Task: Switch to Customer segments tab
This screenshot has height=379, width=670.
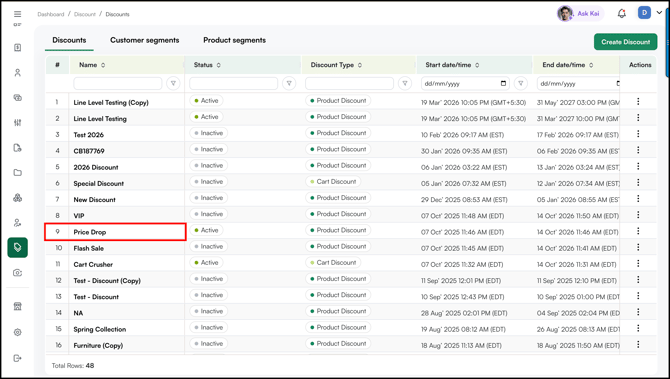Action: (x=144, y=40)
